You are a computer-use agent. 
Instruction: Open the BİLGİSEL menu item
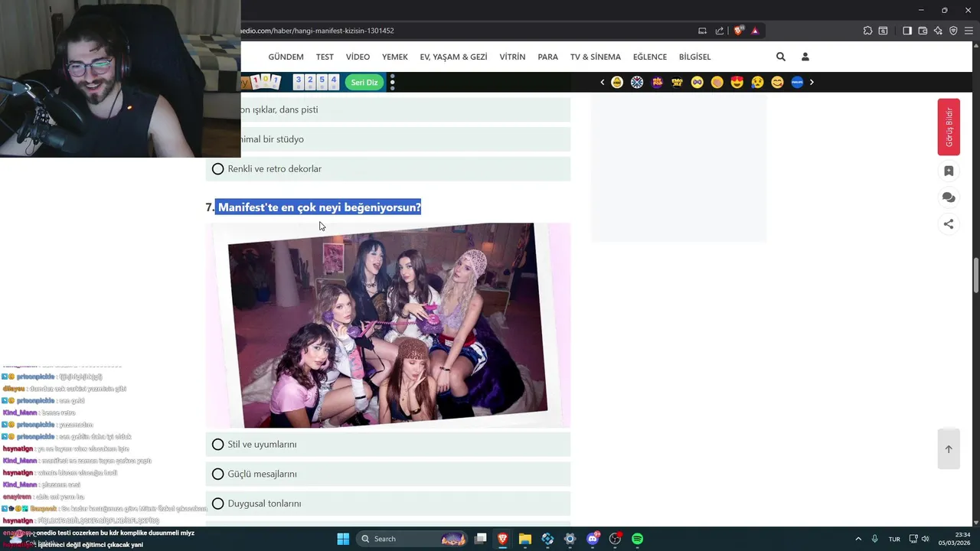pos(694,57)
